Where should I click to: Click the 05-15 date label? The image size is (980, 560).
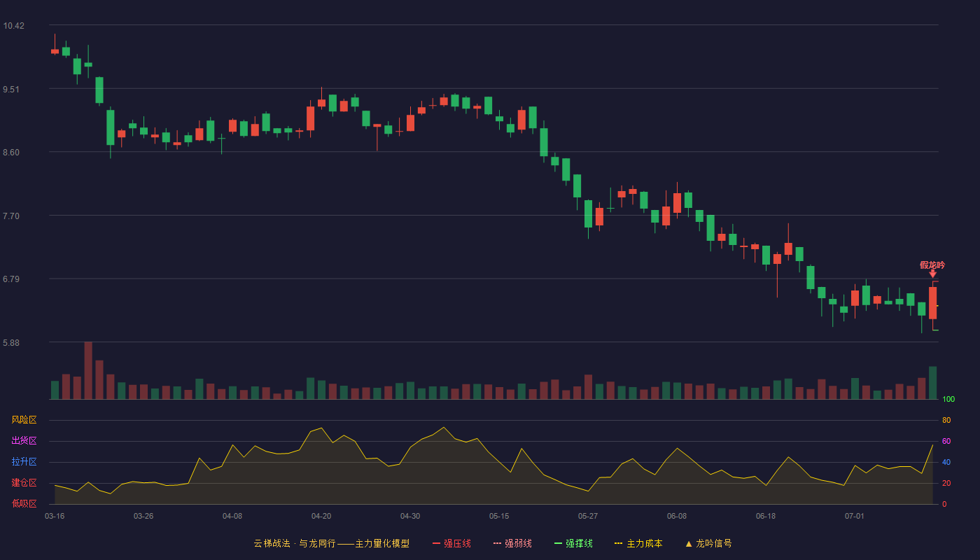pyautogui.click(x=499, y=516)
